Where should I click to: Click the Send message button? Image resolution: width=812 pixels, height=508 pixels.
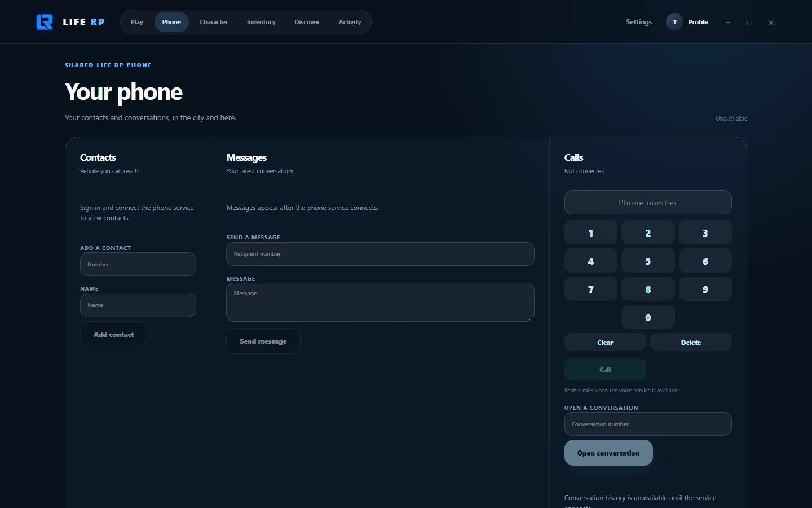tap(263, 341)
